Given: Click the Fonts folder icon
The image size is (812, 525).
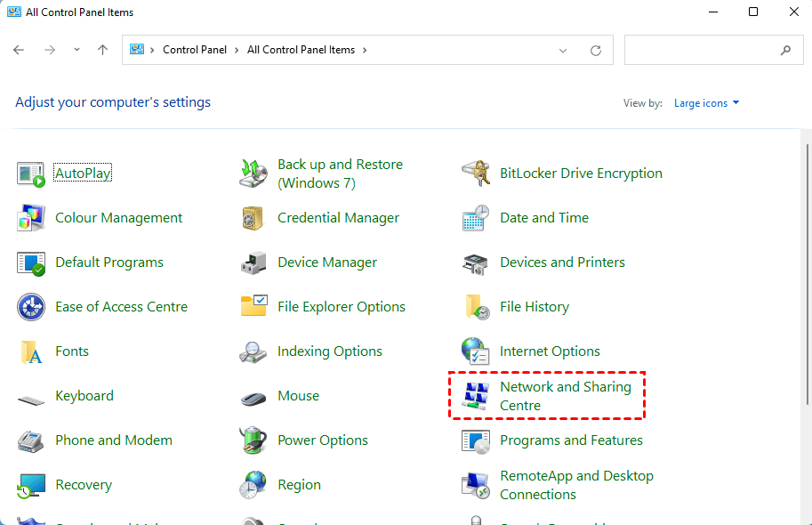Looking at the screenshot, I should pyautogui.click(x=31, y=351).
